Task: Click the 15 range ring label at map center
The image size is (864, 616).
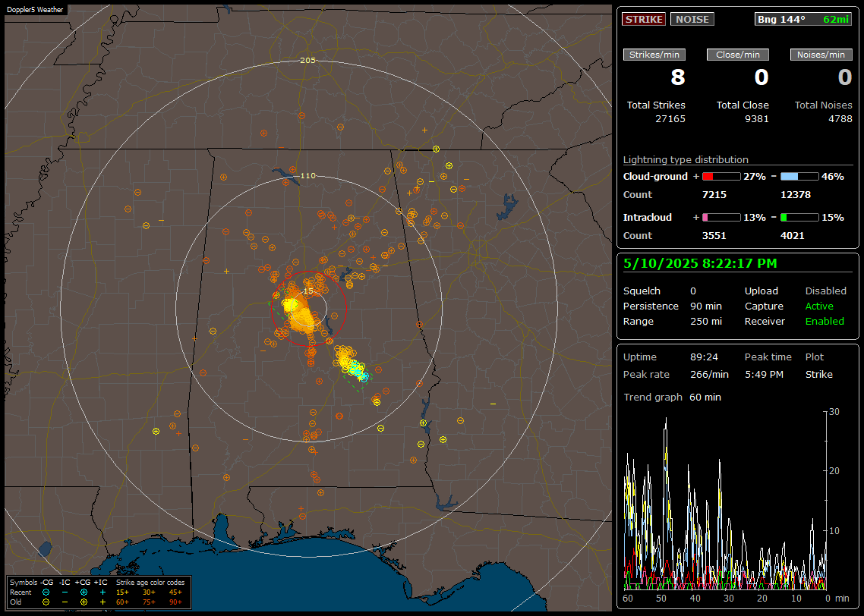Action: click(x=308, y=291)
